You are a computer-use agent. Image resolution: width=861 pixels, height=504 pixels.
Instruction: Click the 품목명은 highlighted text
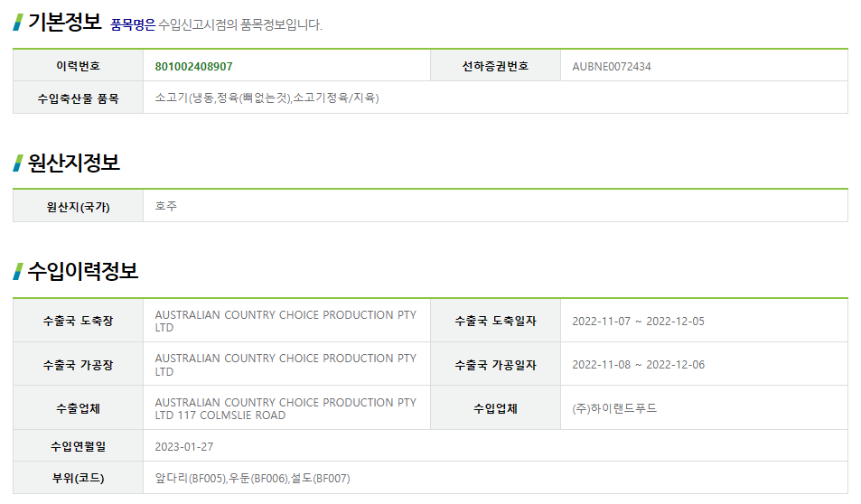(x=133, y=24)
